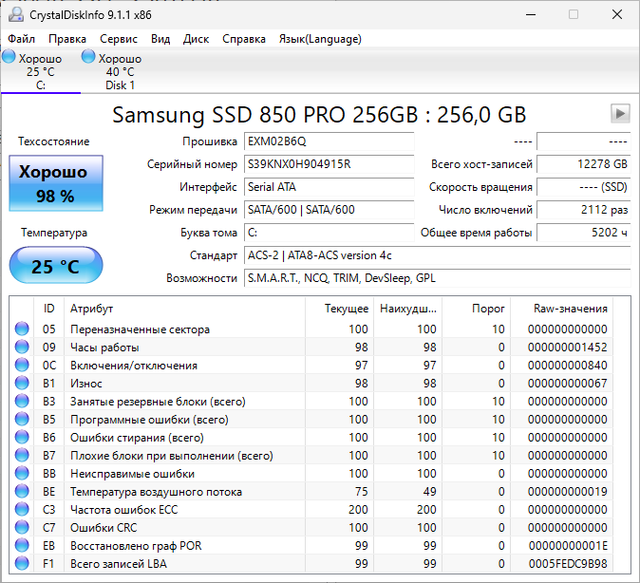The image size is (640, 583).
Task: Click status orb of attribute C3 row
Action: coord(22,509)
